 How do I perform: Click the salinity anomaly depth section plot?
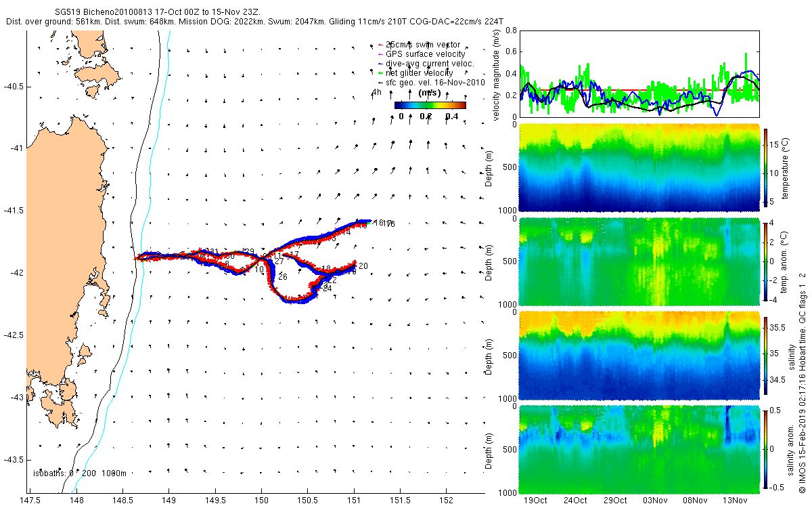(x=639, y=448)
